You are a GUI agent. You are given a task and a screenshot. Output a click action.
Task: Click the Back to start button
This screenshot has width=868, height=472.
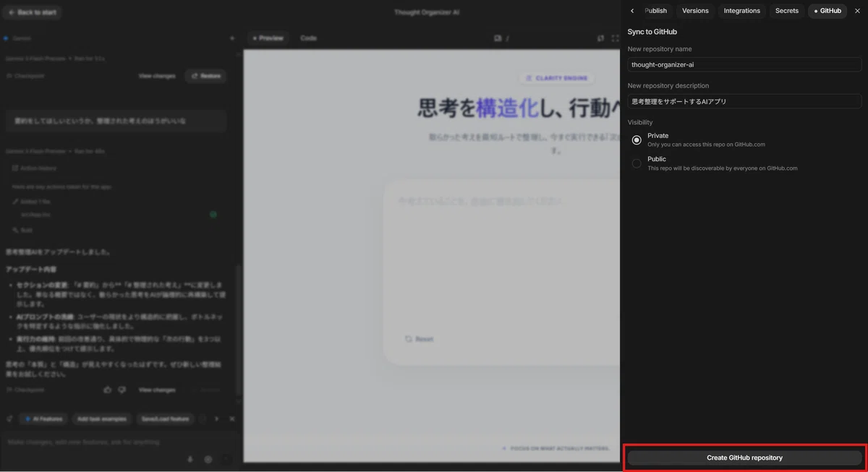[x=33, y=12]
